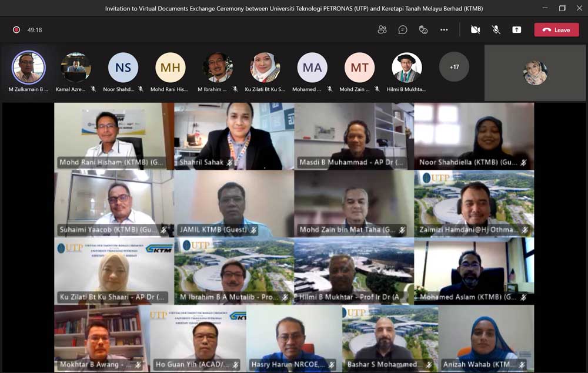Select the MT initials avatar

[360, 68]
